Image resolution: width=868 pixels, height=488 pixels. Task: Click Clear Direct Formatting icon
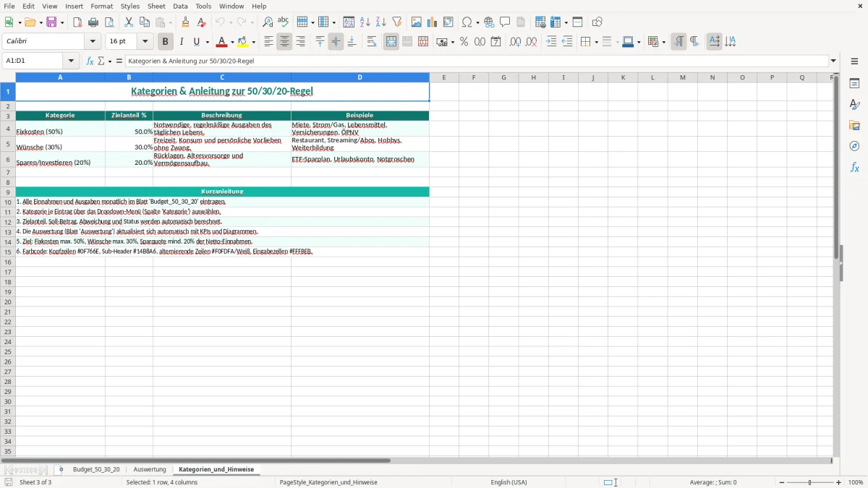(201, 22)
